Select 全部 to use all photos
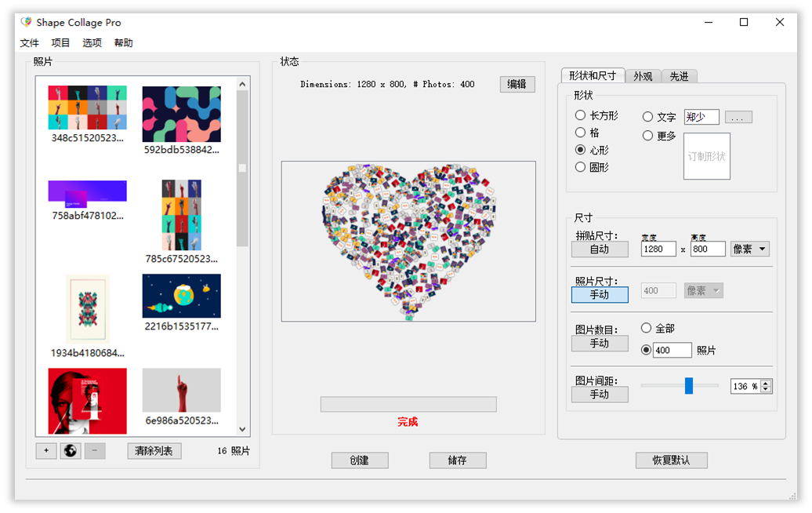 [647, 328]
